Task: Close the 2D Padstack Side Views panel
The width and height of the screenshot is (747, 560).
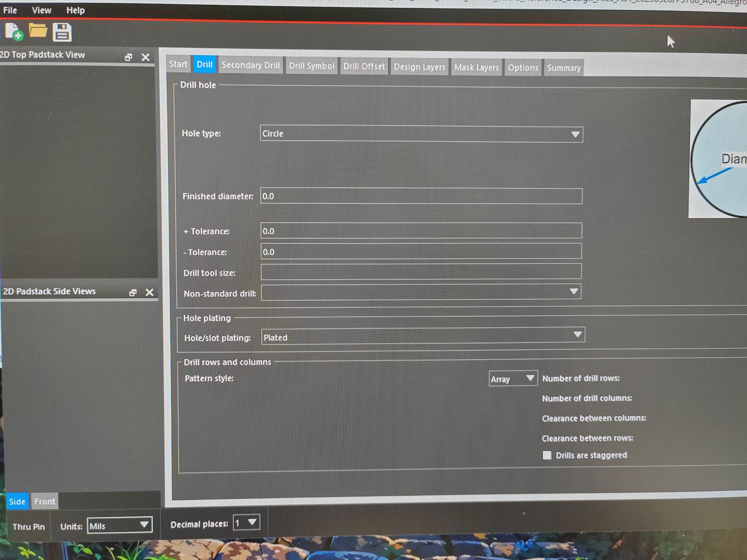Action: (x=150, y=292)
